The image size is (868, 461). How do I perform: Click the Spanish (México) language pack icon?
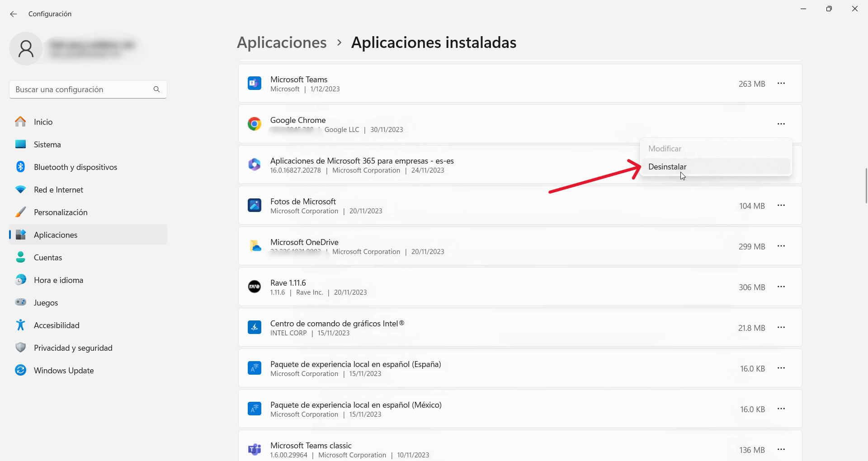(255, 409)
